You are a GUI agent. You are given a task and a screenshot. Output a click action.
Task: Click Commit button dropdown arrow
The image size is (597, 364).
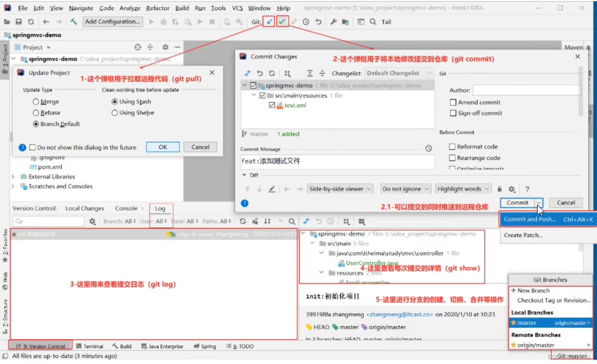[539, 203]
